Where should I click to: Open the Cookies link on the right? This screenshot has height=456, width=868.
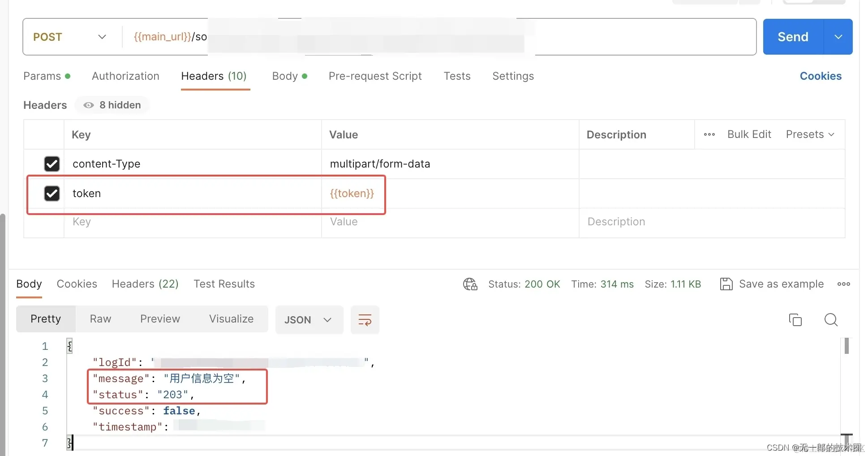(821, 76)
